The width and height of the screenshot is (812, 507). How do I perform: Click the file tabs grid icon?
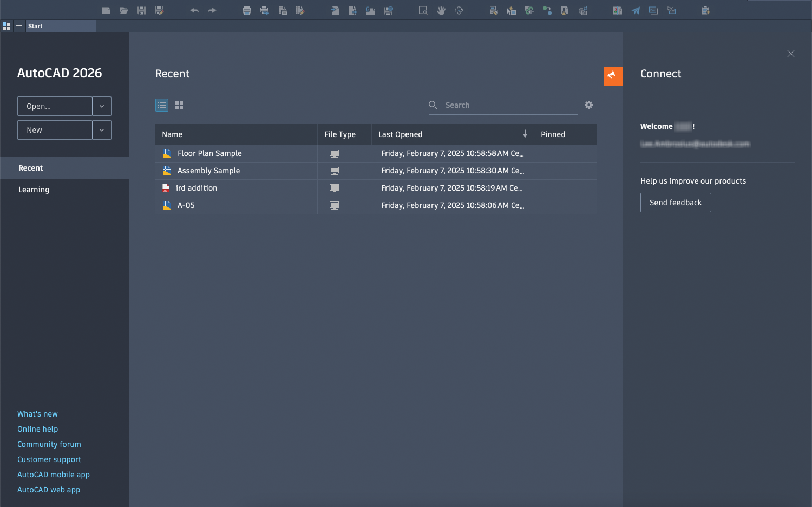6,26
